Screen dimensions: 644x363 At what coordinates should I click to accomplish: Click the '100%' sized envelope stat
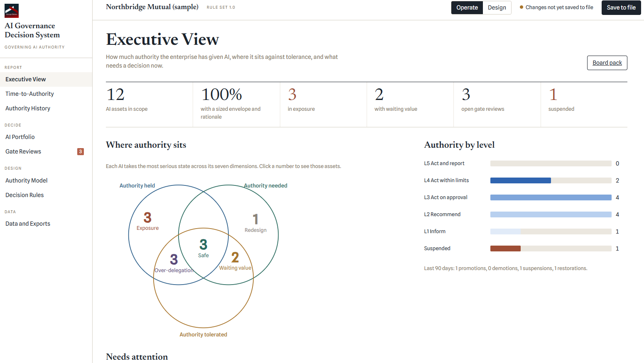coord(236,105)
